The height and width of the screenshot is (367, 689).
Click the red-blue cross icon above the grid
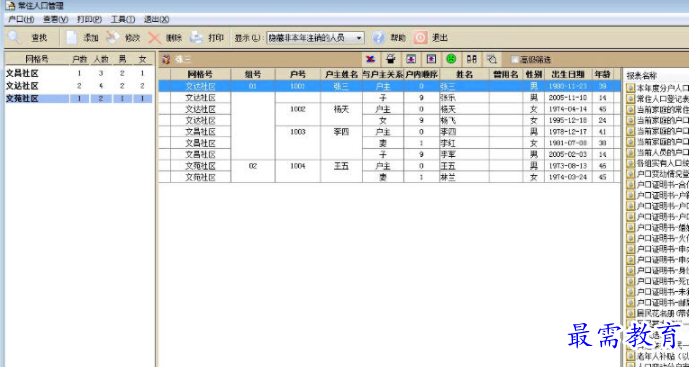[370, 59]
